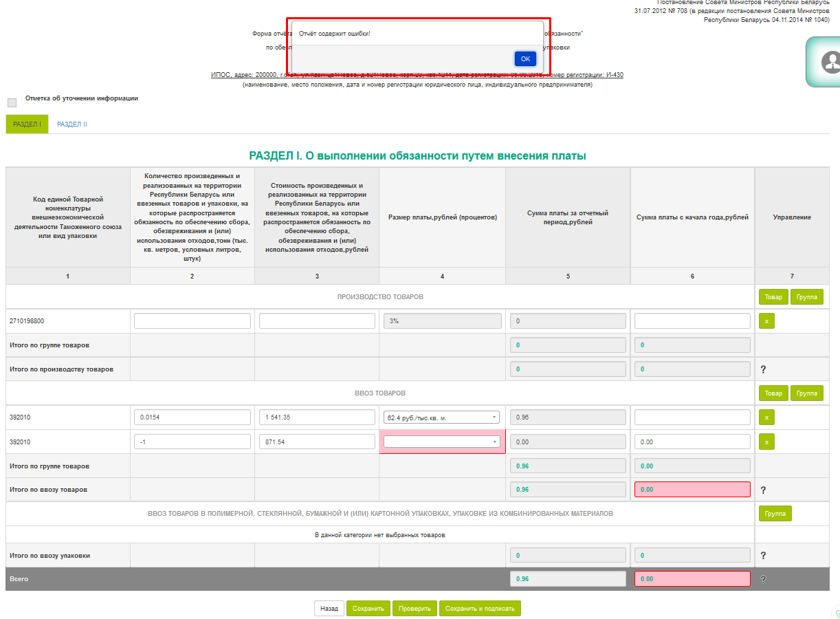Open help for packaging import total
Viewport: 840px width, 619px height.
click(x=763, y=555)
